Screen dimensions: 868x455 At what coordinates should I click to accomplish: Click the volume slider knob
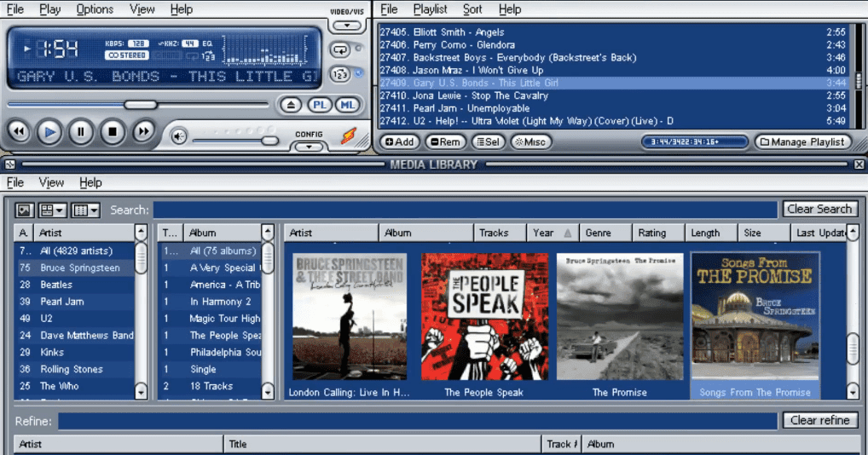click(x=269, y=141)
